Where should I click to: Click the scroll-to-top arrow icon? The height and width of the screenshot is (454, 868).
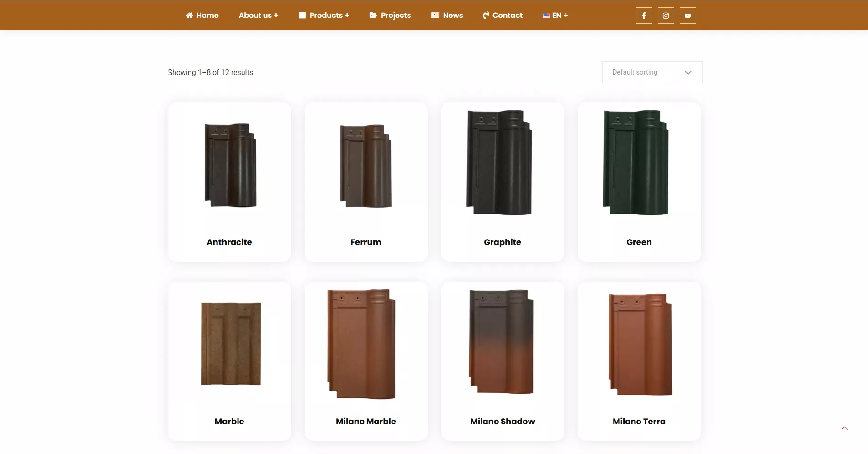[844, 428]
